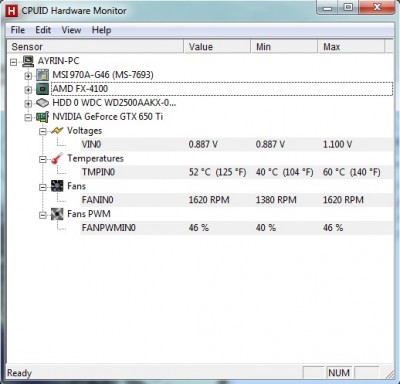This screenshot has height=384, width=400.
Task: Collapse the Fans PWM group
Action: click(43, 215)
